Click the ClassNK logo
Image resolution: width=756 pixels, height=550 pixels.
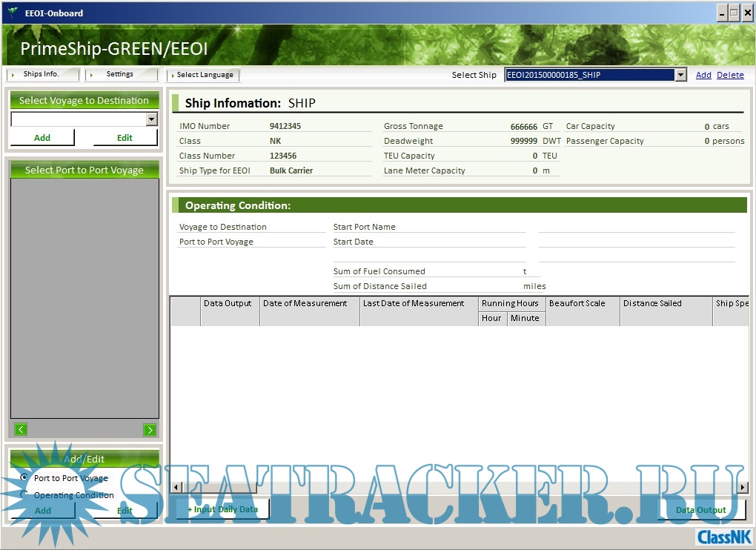coord(723,537)
